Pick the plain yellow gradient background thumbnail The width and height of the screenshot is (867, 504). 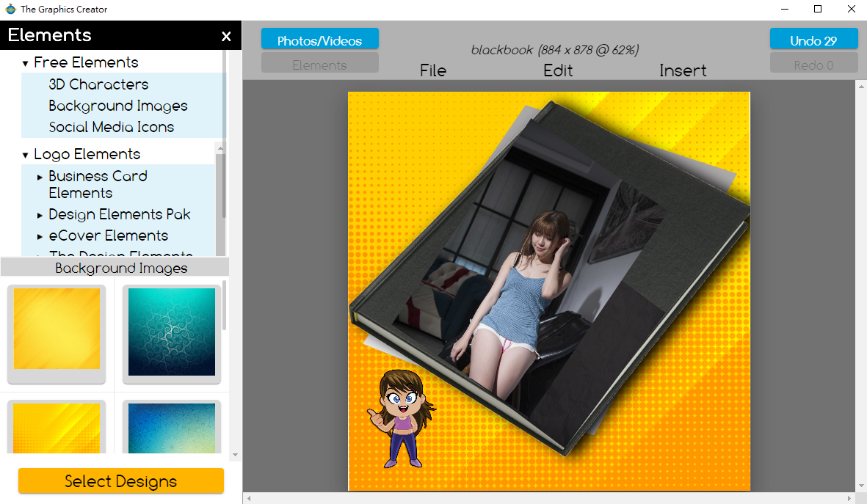(x=57, y=329)
